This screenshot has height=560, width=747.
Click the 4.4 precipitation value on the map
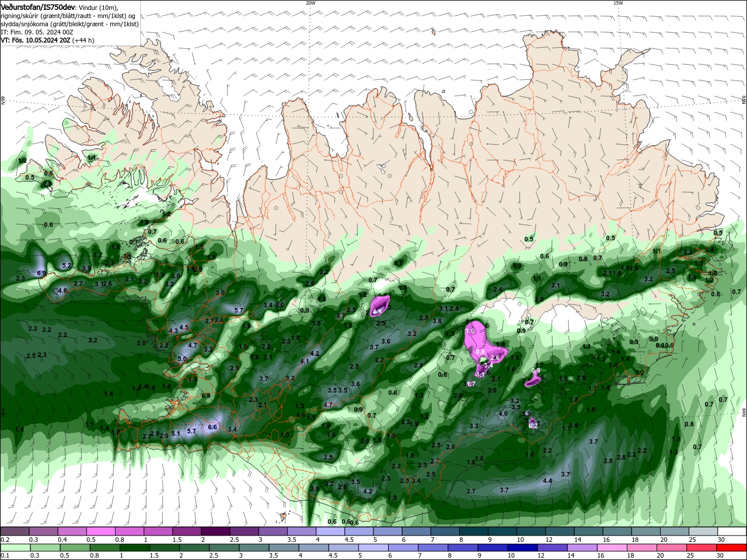coord(547,481)
